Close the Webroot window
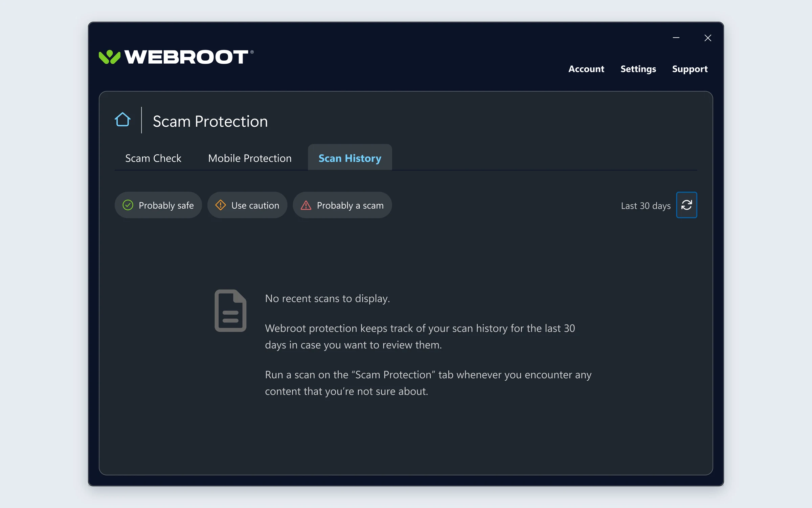The width and height of the screenshot is (812, 508). [708, 38]
